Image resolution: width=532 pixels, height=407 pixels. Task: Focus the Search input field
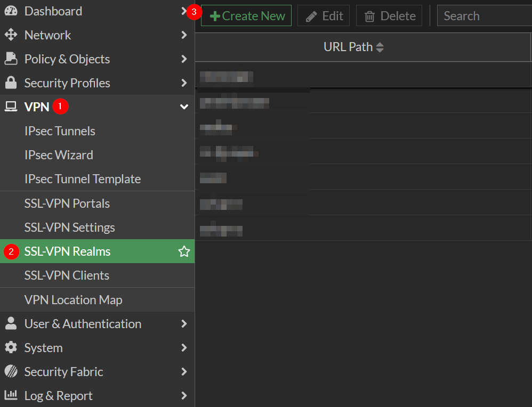pos(482,16)
